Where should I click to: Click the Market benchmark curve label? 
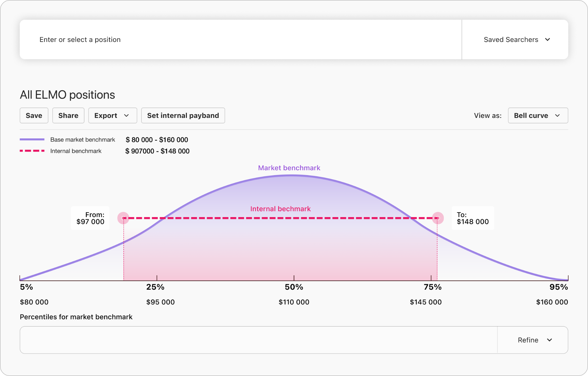click(289, 168)
